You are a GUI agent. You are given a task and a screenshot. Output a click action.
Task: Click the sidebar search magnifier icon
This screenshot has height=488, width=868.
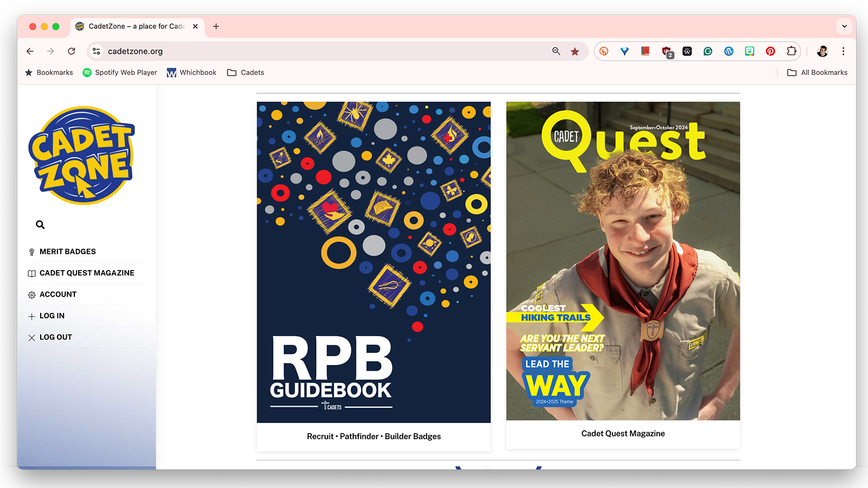click(40, 224)
